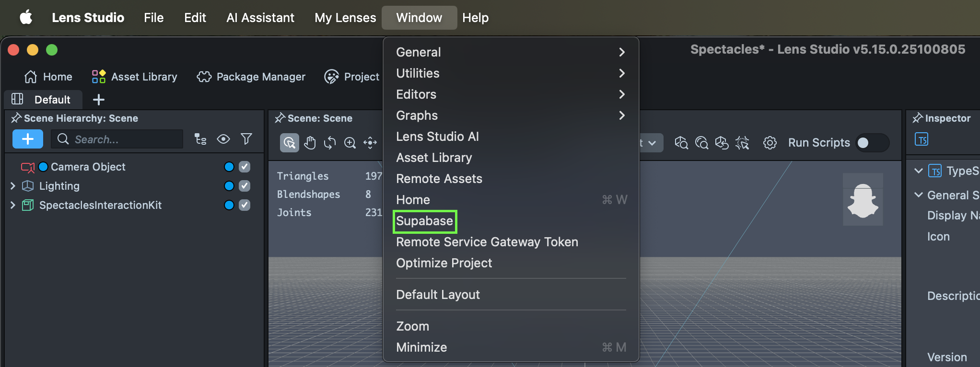This screenshot has width=980, height=367.
Task: Open the Package Manager
Action: (x=251, y=77)
